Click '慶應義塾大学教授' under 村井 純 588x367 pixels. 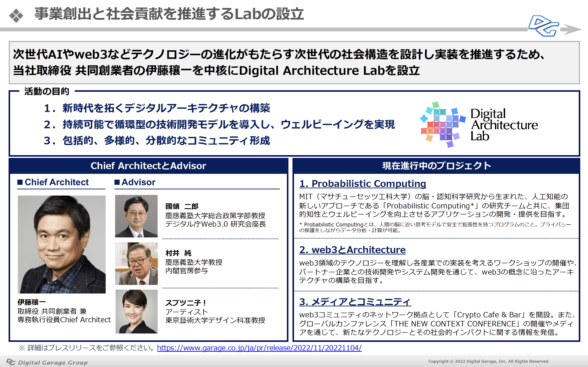pos(194,262)
